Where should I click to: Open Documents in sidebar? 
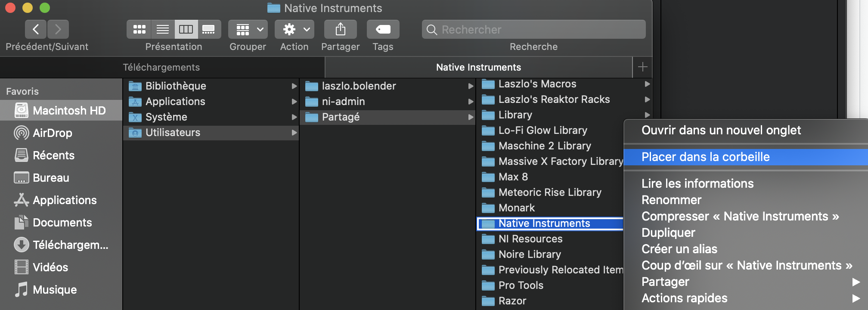pos(61,223)
